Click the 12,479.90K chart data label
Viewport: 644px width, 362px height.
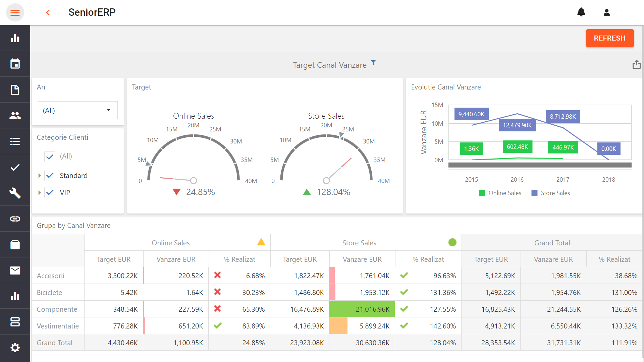tap(517, 125)
